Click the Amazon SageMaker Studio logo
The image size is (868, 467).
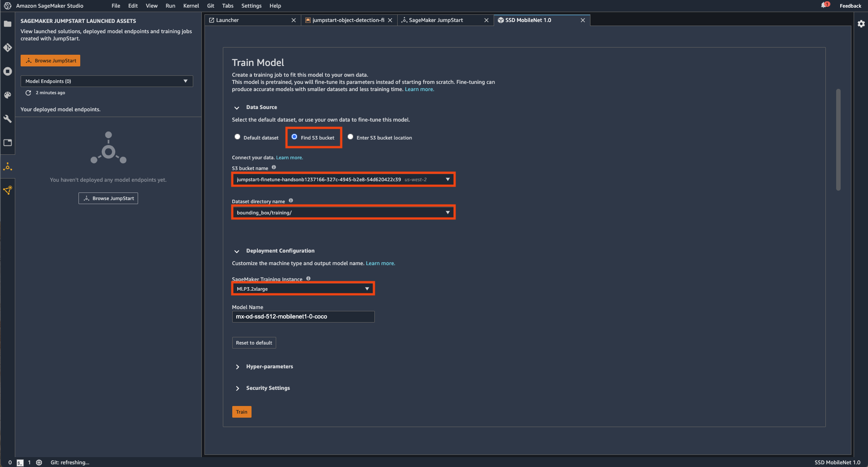8,6
